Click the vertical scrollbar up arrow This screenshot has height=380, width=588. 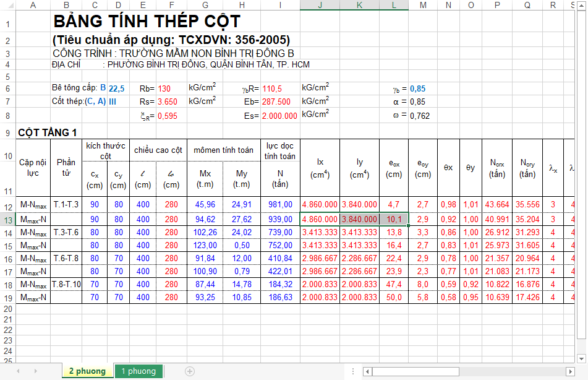[x=582, y=6]
